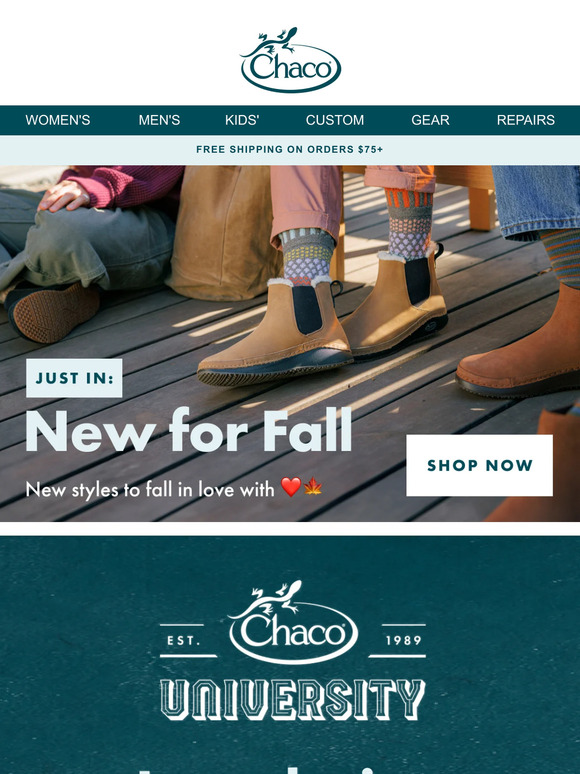Go to the CUSTOM section
The width and height of the screenshot is (580, 774).
tap(335, 120)
